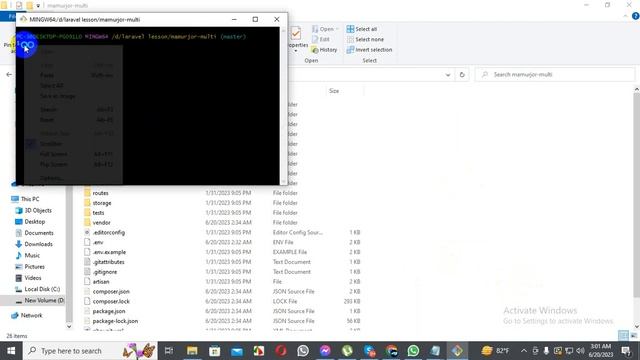Select the composer.lock file
Viewport: 640px width, 360px height.
(111, 301)
